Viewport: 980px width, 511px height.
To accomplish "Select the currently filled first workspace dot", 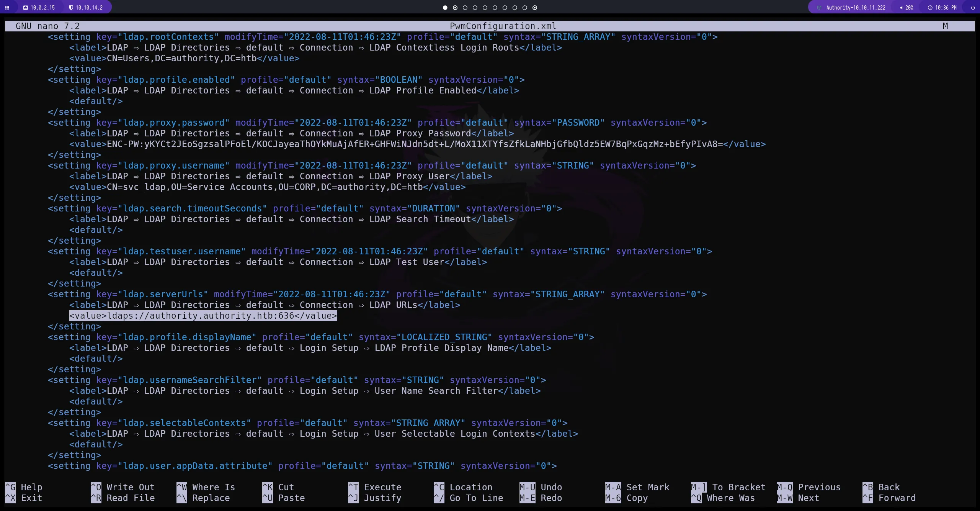I will [x=445, y=8].
